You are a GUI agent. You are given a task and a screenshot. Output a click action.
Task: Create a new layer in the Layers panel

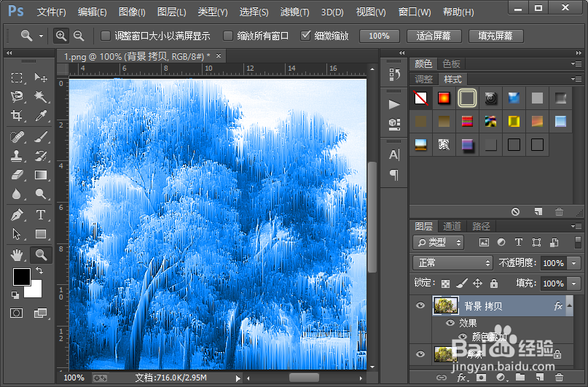point(540,378)
